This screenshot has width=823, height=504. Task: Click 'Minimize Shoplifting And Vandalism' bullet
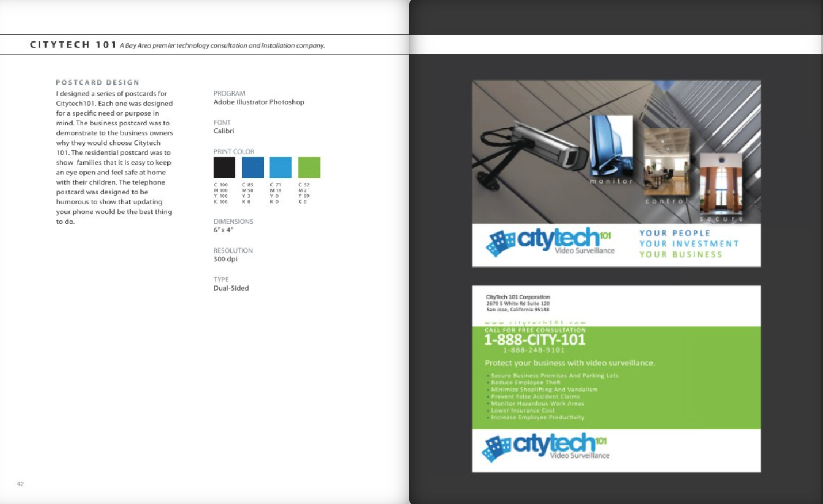point(544,390)
